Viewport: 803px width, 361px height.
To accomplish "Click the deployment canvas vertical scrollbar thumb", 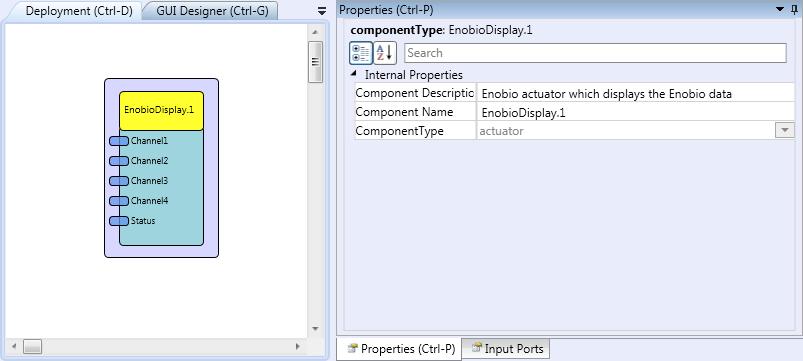I will (315, 61).
